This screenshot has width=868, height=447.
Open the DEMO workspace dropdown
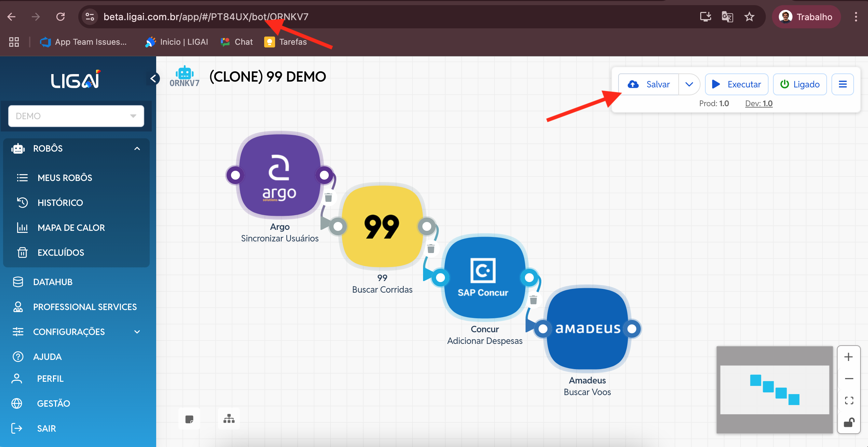(76, 116)
